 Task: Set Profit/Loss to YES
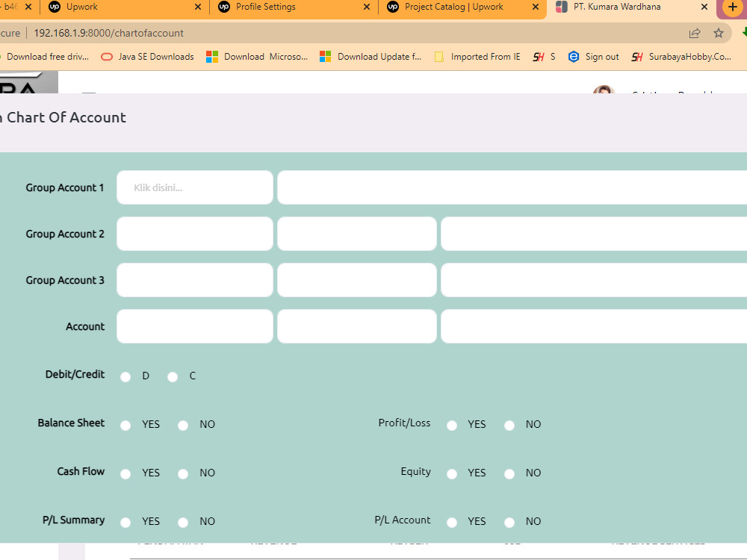click(x=452, y=426)
